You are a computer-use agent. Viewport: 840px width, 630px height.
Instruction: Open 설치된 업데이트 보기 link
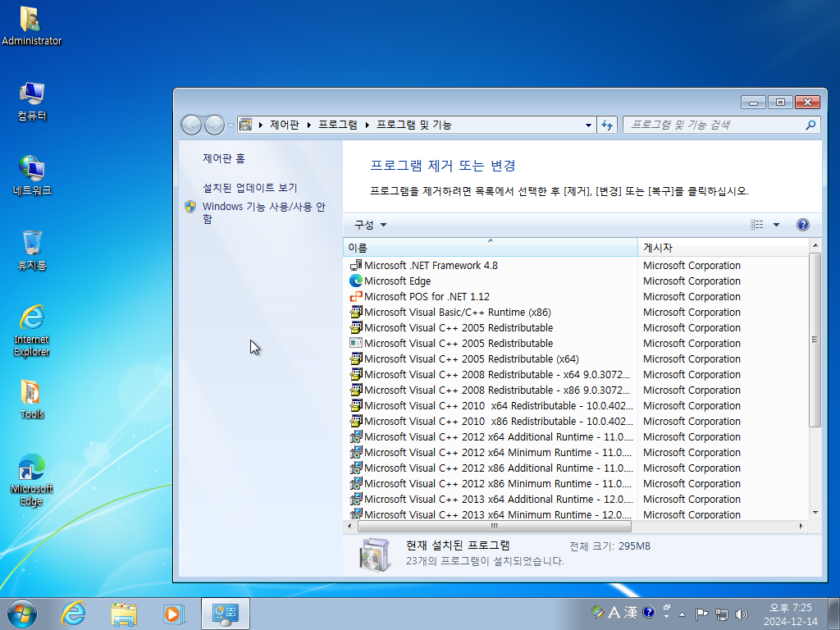coord(249,188)
